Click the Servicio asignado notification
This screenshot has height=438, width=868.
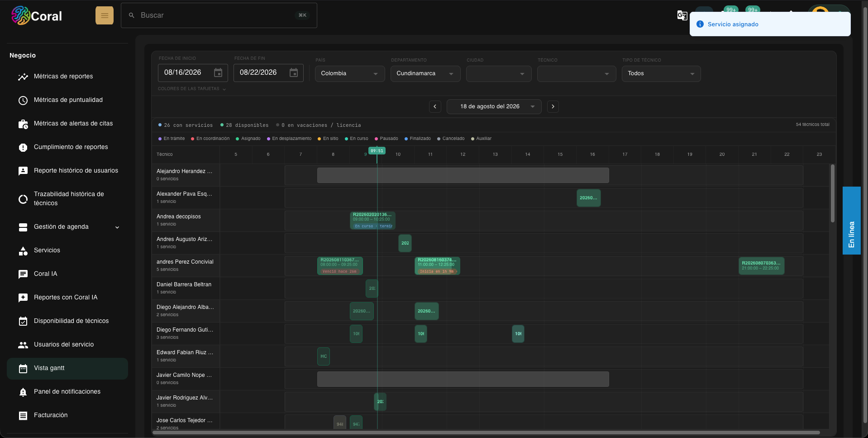pyautogui.click(x=770, y=24)
